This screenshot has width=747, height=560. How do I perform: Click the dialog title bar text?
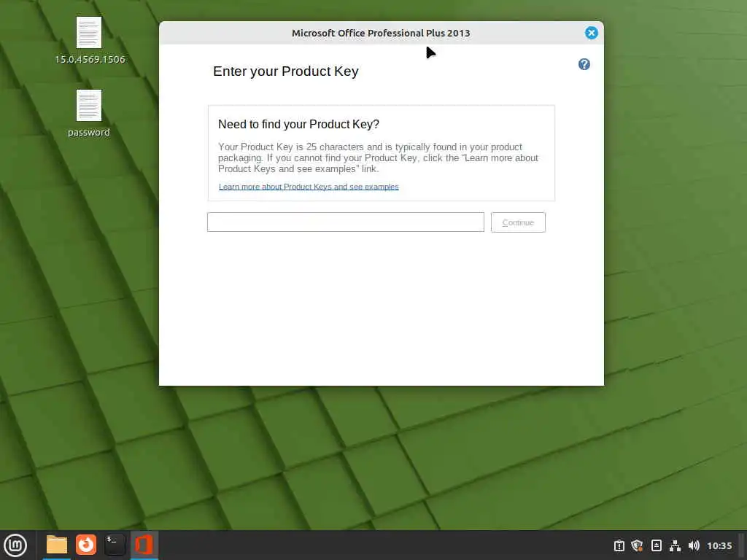point(381,34)
